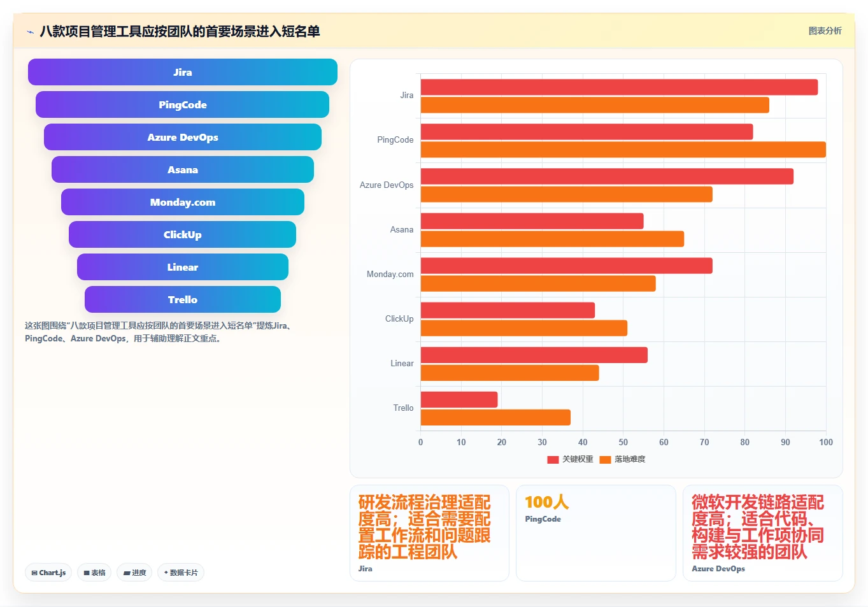Click Azure DevOps' orange 落地难度 bar
868x607 pixels.
coord(566,194)
